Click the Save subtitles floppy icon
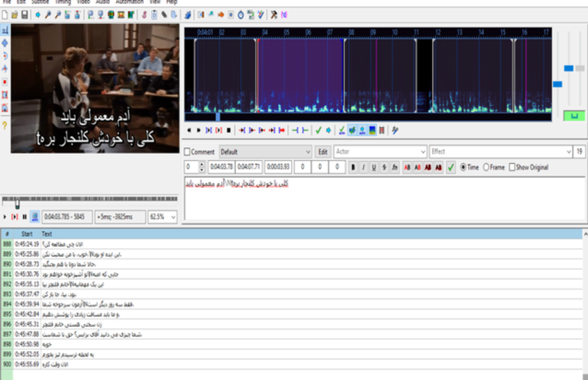 pyautogui.click(x=25, y=15)
